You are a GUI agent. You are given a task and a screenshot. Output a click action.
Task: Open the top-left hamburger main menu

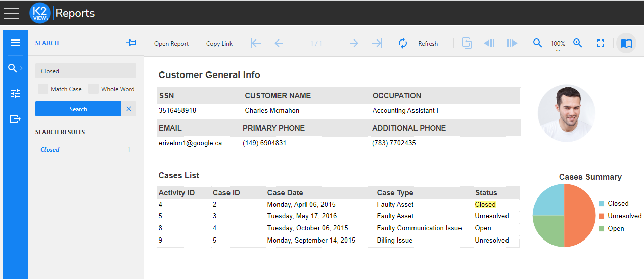11,13
